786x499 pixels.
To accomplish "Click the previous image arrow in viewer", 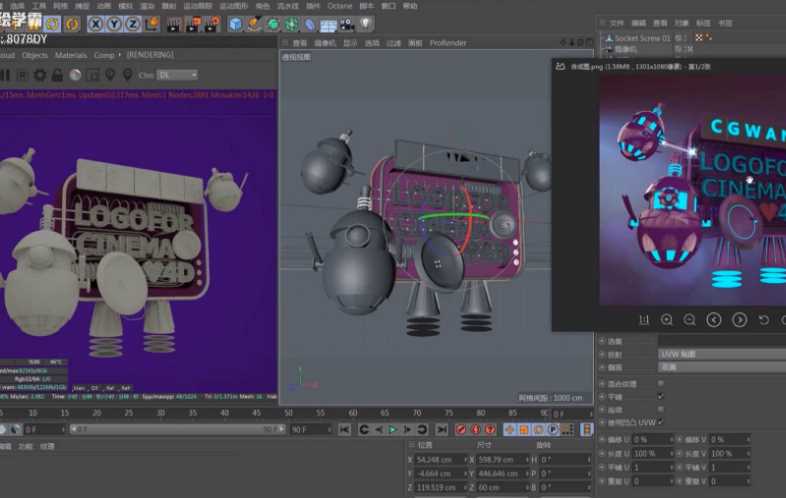I will (x=714, y=320).
